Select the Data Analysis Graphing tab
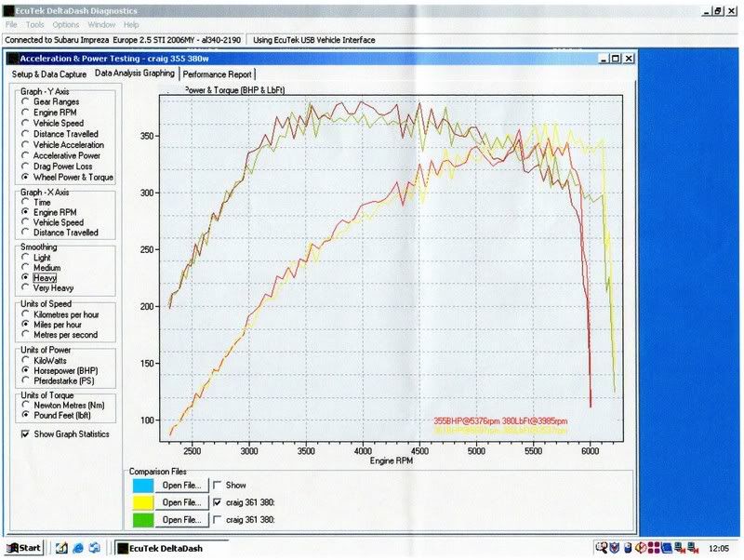744x560 pixels. pos(135,73)
